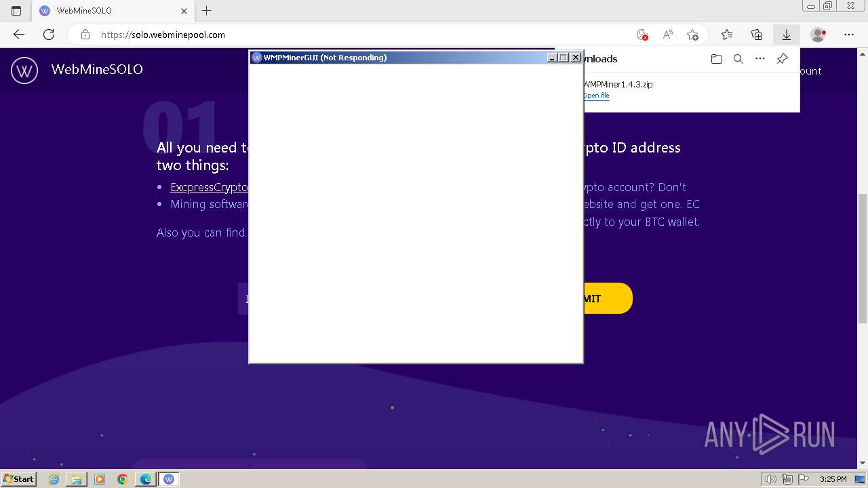The image size is (868, 488).
Task: Open Collections icon in toolbar
Action: [757, 35]
